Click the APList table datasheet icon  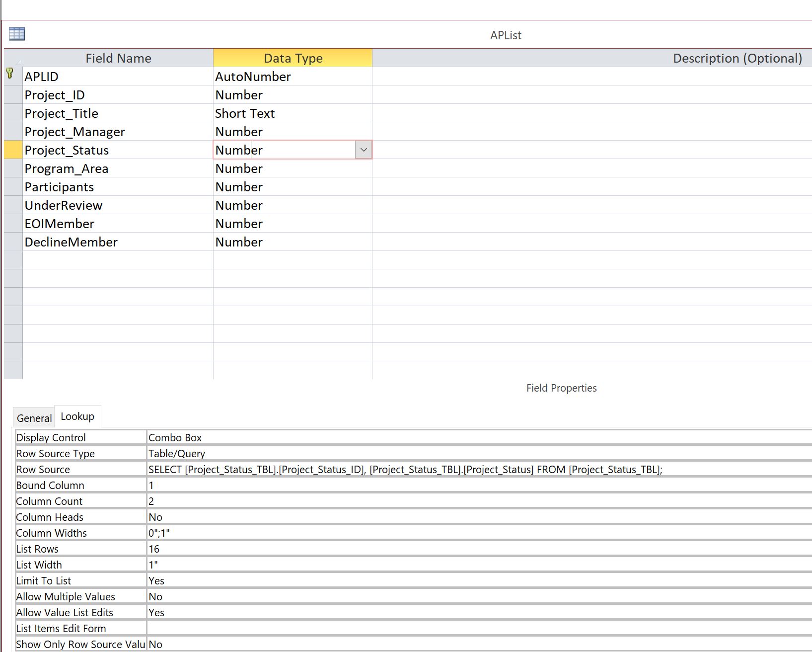tap(16, 34)
